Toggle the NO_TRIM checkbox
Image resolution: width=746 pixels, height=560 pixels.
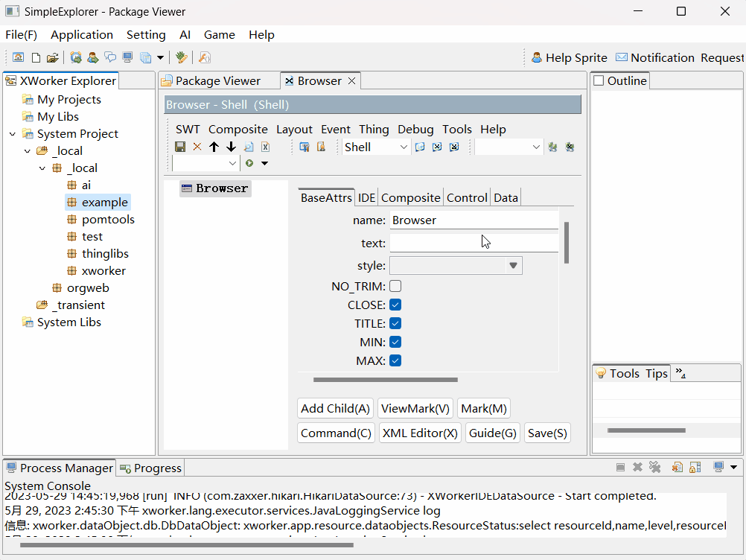coord(395,286)
